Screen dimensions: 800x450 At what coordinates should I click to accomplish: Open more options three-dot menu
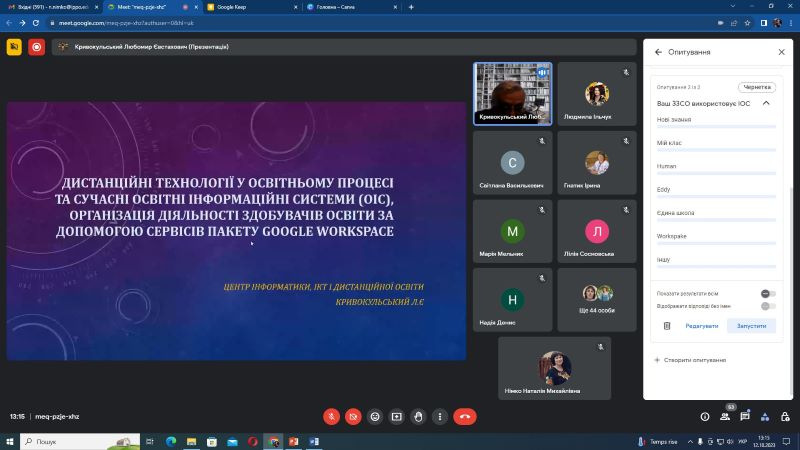click(440, 417)
